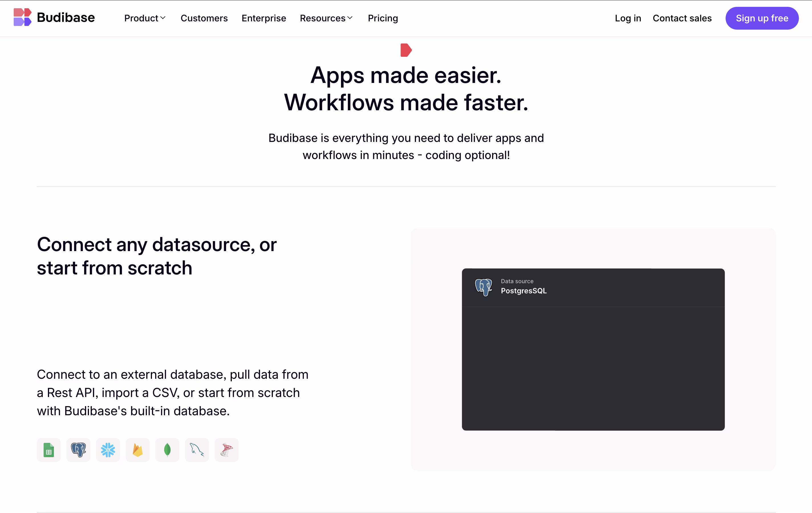812x513 pixels.
Task: Click the PostgreSQL icon in the dark preview card
Action: pos(484,287)
